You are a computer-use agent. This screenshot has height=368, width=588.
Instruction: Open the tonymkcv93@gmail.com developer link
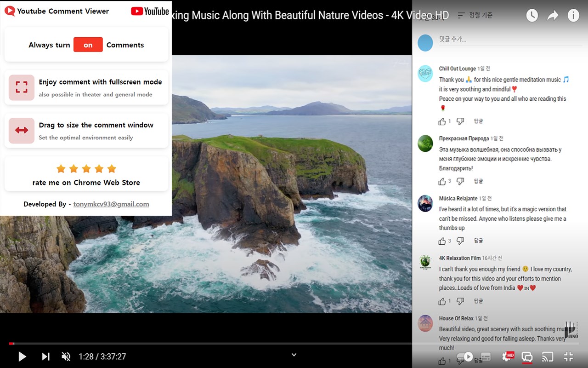pos(111,204)
